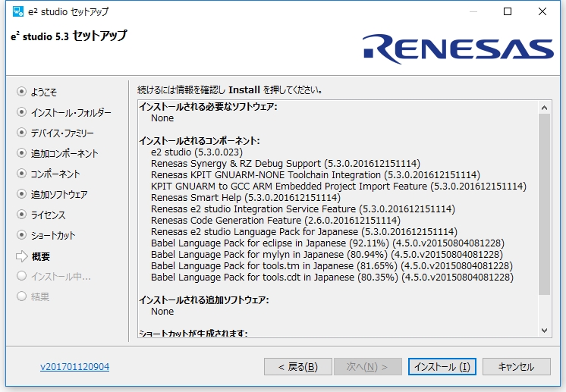Select the 追加ソフトウェア step radio button
The height and width of the screenshot is (392, 566).
tap(22, 194)
